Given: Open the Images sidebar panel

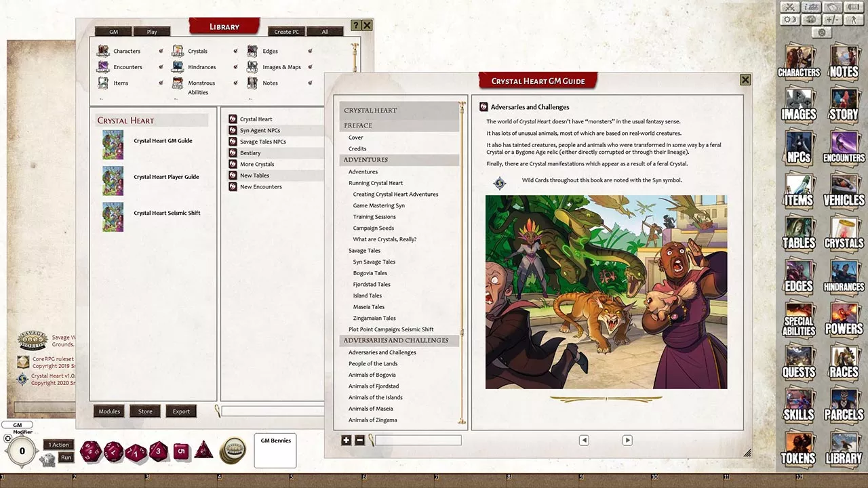Looking at the screenshot, I should 799,104.
